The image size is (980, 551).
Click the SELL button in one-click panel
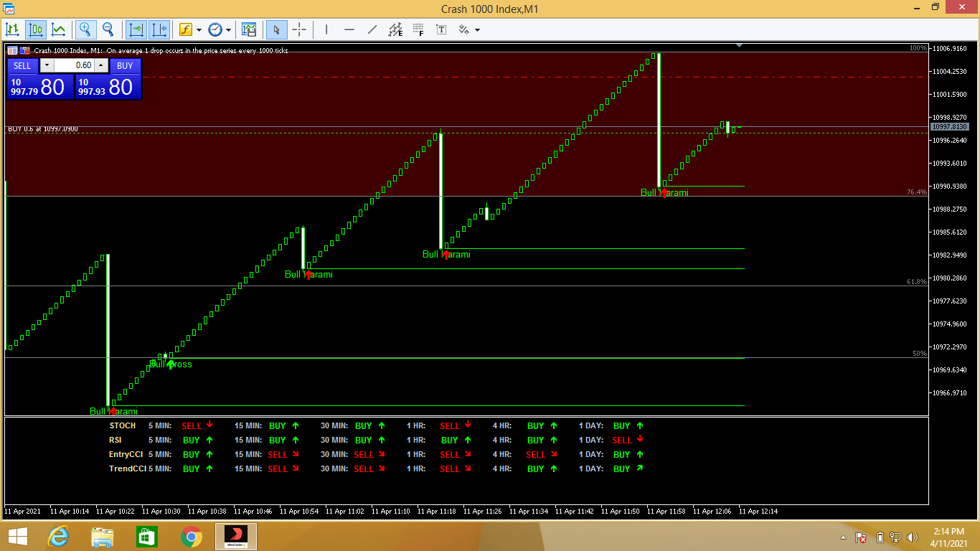pos(22,65)
